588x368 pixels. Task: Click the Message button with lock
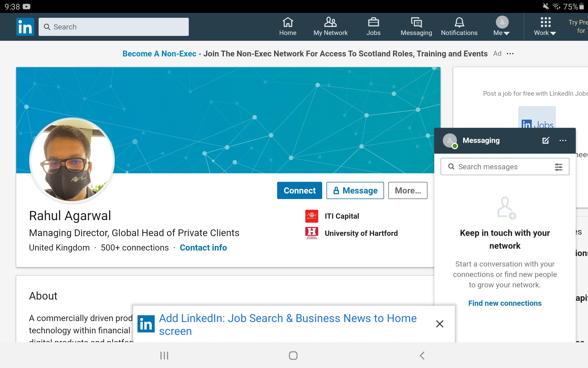point(355,190)
